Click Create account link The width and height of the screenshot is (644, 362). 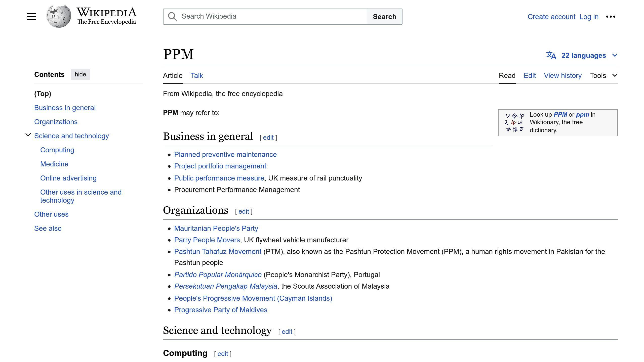tap(551, 17)
